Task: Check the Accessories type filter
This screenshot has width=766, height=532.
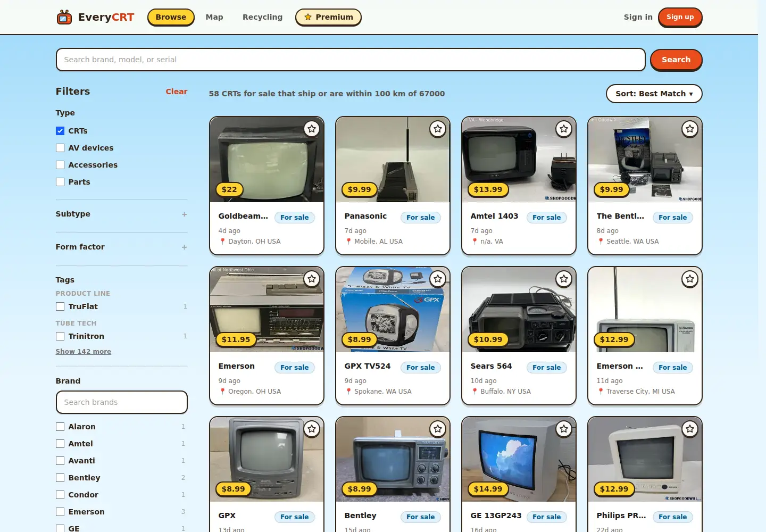Action: (x=60, y=165)
